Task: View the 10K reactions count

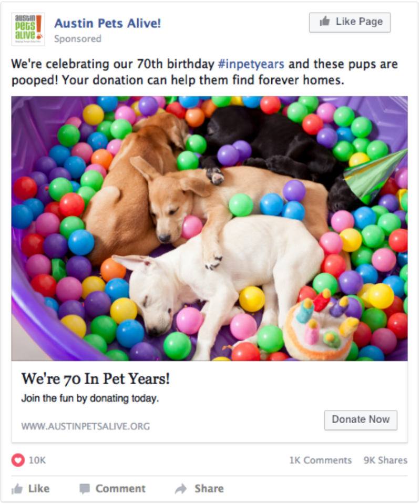Action: 37,460
